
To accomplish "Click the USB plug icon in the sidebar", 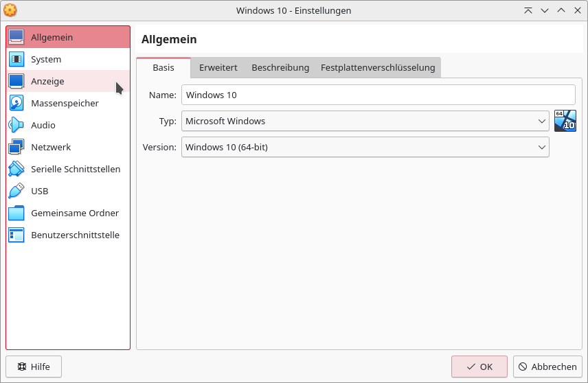I will (x=16, y=191).
